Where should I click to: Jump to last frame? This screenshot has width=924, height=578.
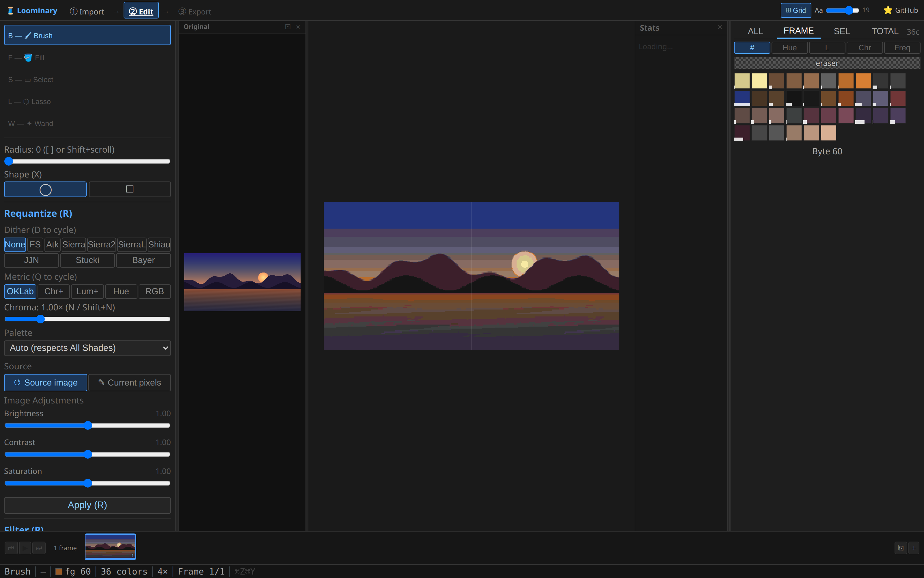pos(39,548)
